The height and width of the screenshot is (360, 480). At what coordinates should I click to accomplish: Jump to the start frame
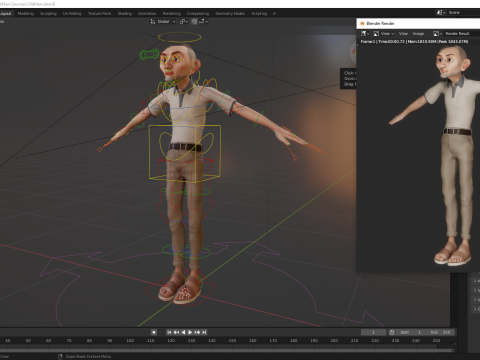pyautogui.click(x=169, y=332)
